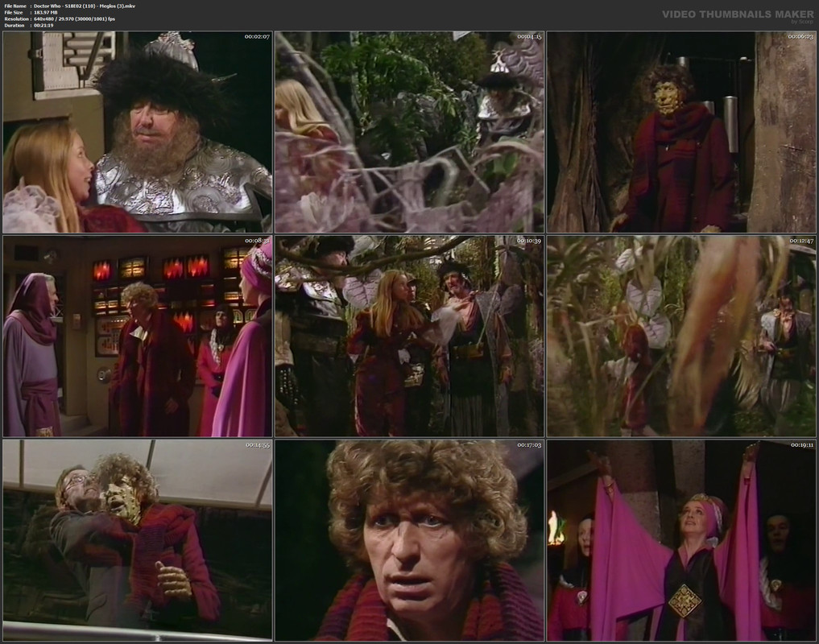Click the 00:04:15 timestamp label

click(x=529, y=36)
